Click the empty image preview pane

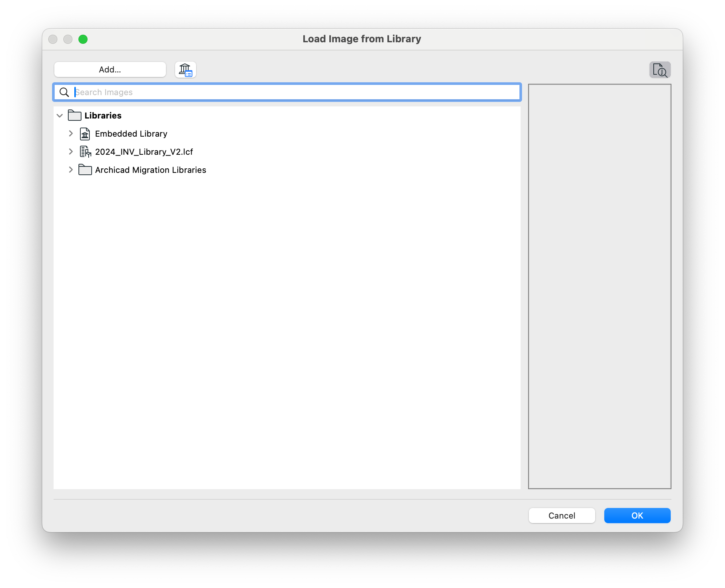(599, 286)
